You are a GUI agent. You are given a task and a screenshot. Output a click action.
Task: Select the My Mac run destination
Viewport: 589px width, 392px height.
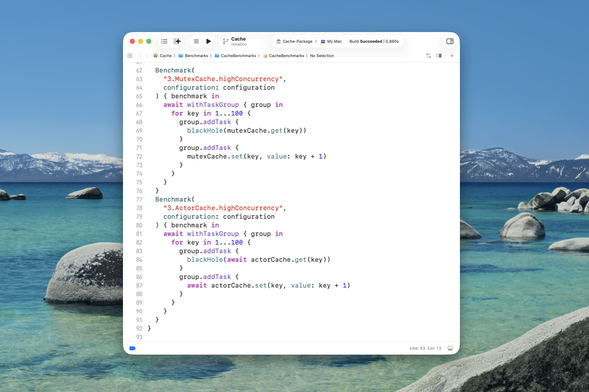331,41
